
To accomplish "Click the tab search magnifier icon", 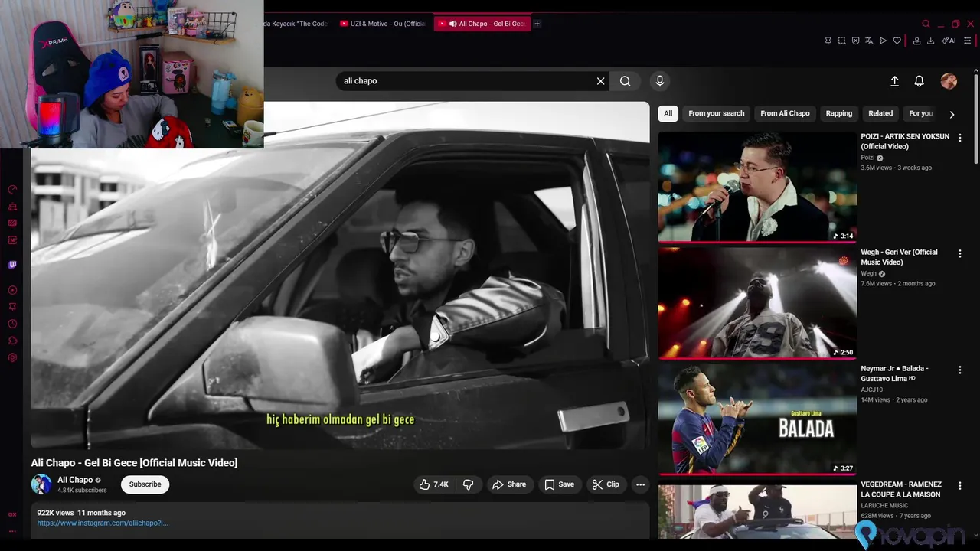I will coord(926,24).
